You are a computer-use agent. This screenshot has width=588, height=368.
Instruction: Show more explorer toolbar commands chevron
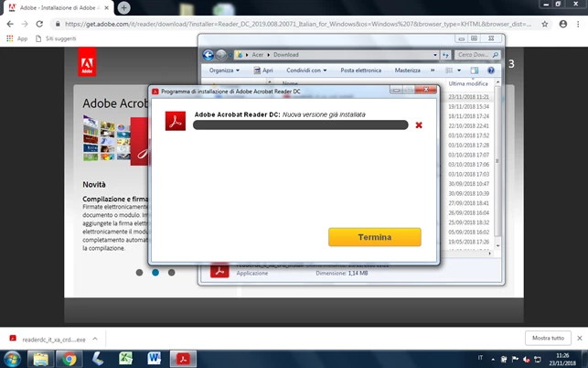point(433,70)
